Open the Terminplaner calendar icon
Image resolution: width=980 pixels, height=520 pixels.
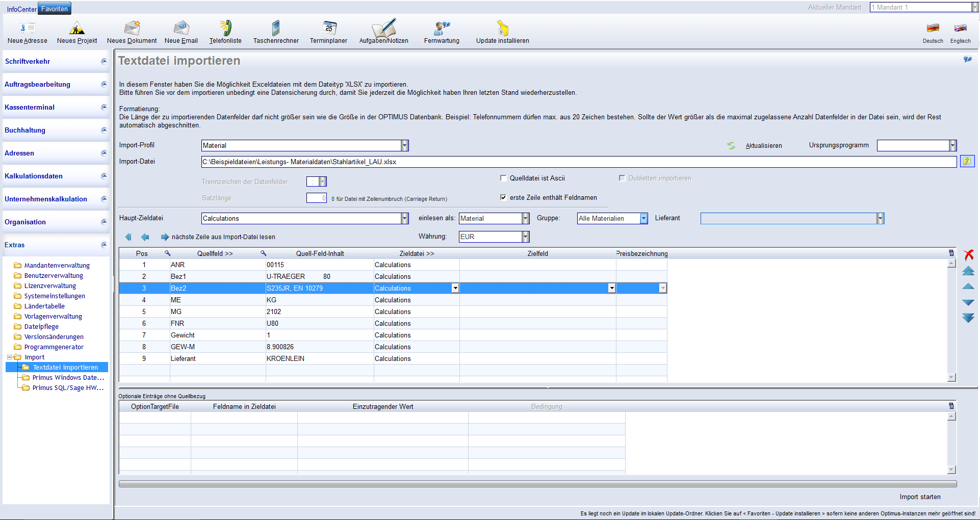click(x=328, y=29)
